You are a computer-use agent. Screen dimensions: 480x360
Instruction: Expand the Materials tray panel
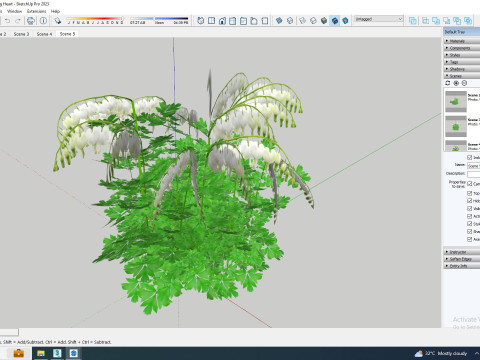pyautogui.click(x=462, y=41)
